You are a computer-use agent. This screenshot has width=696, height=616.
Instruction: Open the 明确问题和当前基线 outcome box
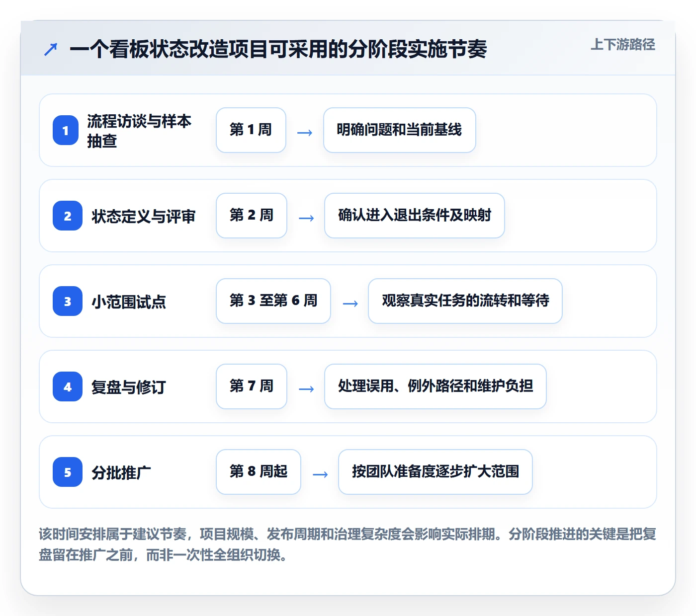[400, 130]
